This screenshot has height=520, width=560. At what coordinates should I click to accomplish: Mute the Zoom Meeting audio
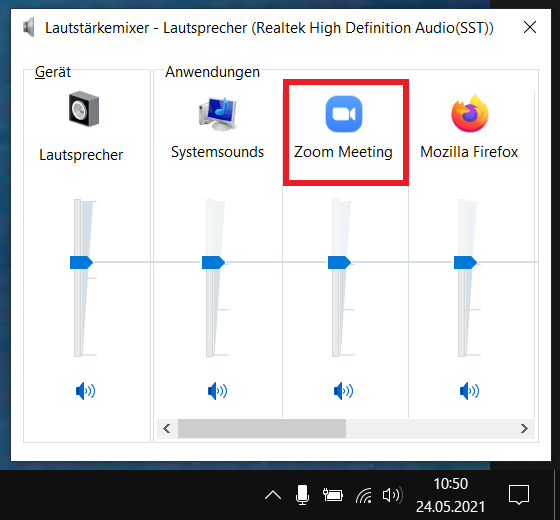coord(343,391)
